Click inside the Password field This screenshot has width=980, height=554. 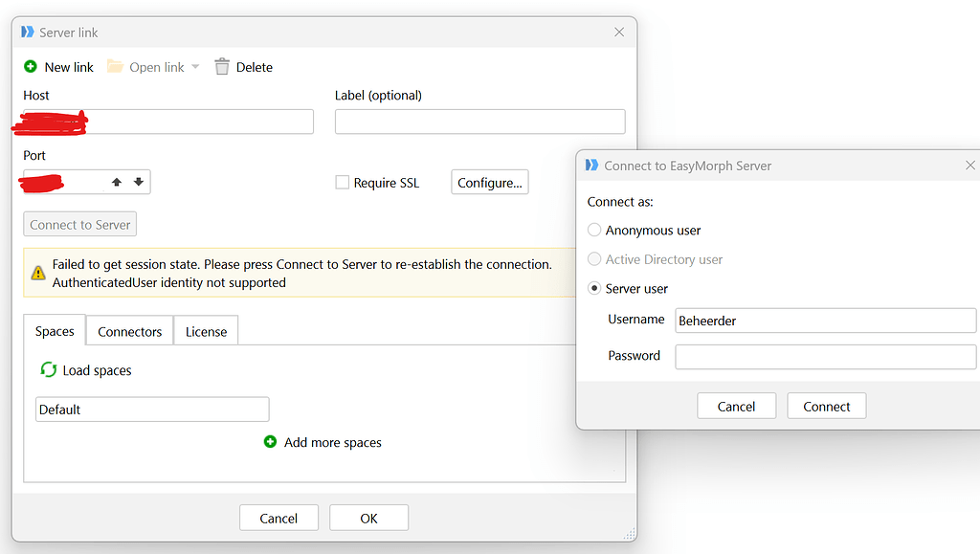(825, 355)
